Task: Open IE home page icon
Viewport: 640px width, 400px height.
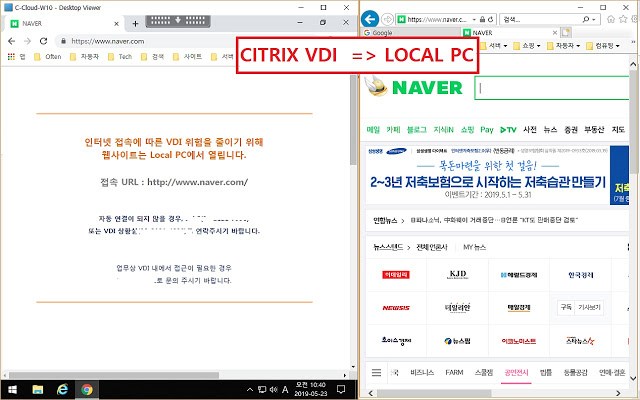Action: (611, 19)
